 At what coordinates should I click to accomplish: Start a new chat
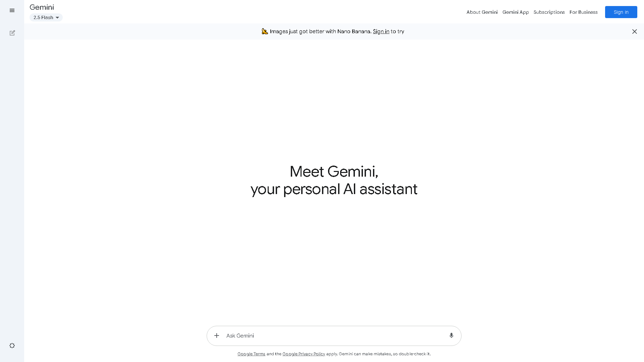pos(12,33)
